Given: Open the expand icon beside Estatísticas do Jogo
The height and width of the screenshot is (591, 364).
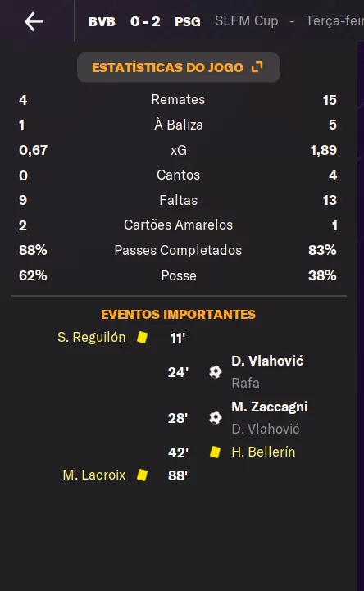Looking at the screenshot, I should pos(257,67).
